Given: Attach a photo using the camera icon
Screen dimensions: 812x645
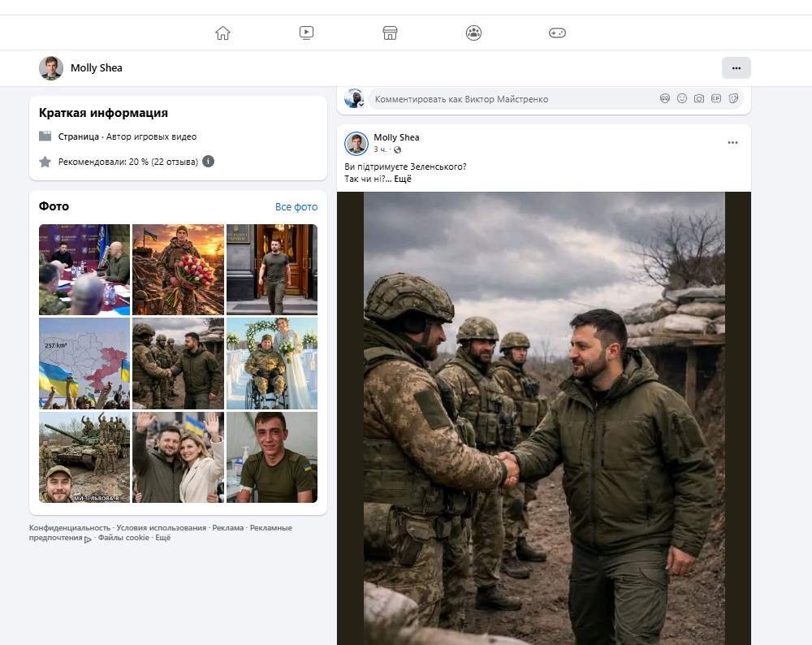Looking at the screenshot, I should (x=699, y=98).
